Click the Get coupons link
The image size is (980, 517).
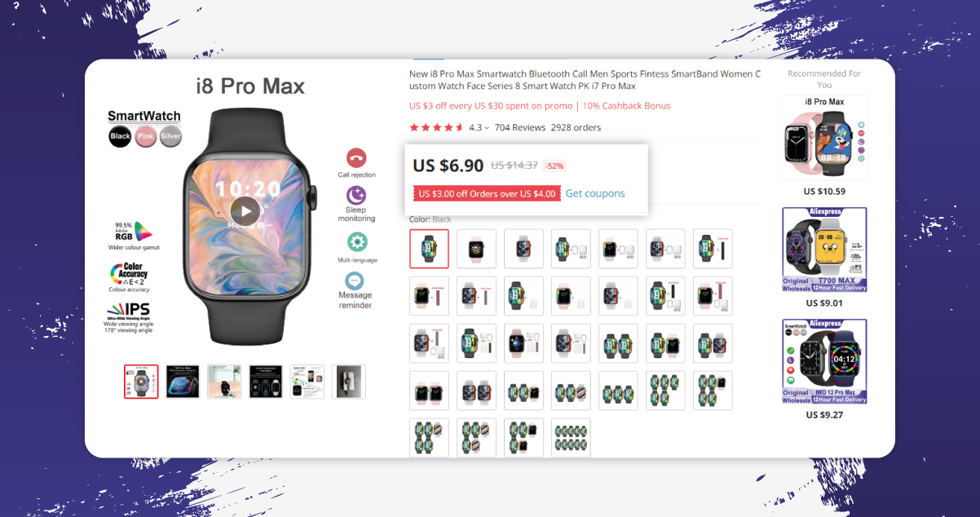click(595, 193)
